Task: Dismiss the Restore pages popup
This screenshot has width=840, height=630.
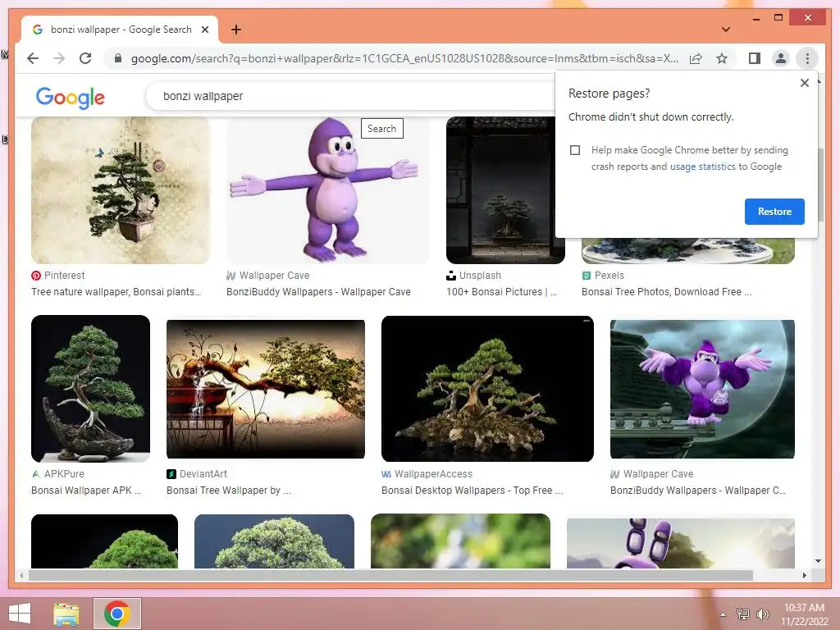Action: point(804,83)
